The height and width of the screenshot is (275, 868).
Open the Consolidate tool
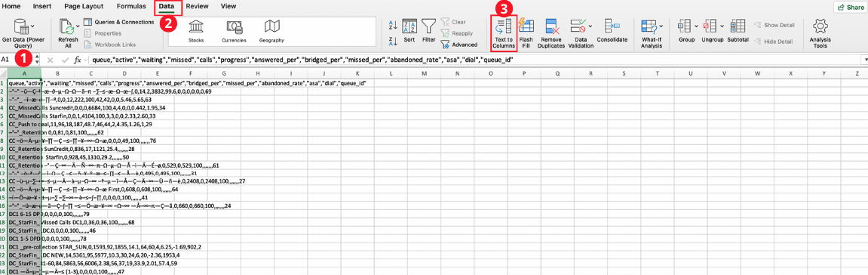(x=612, y=31)
